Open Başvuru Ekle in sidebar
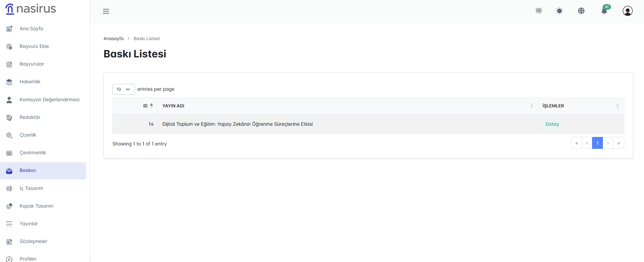 [34, 46]
